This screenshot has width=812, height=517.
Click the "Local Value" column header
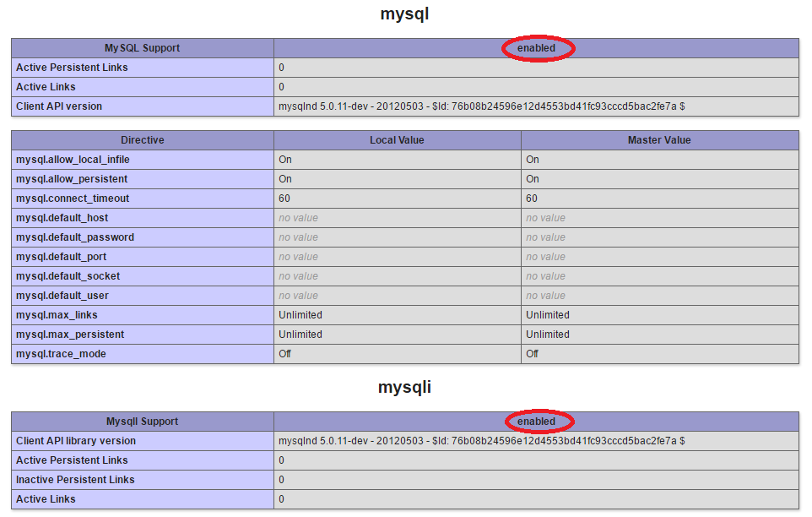(x=397, y=140)
